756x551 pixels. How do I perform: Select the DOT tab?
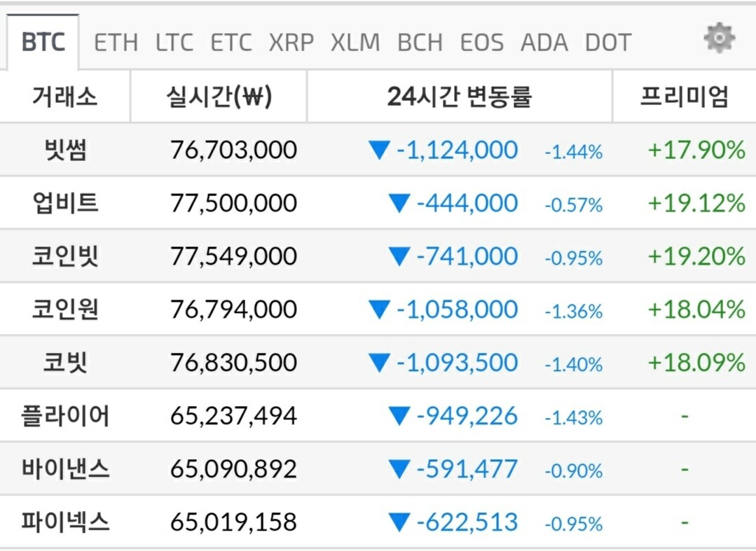(608, 43)
